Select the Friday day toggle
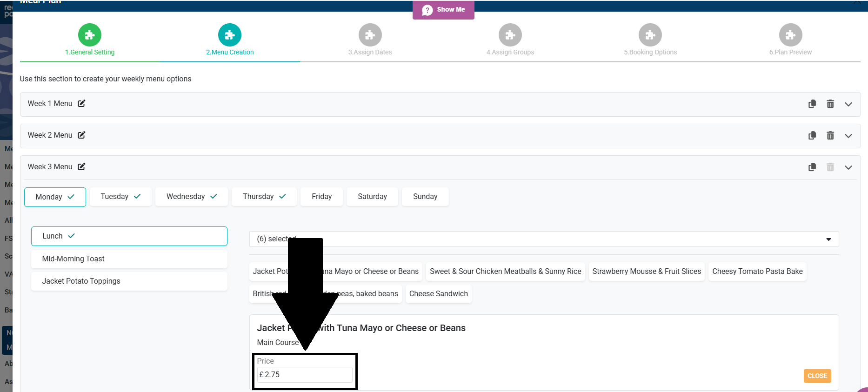868x392 pixels. 321,196
